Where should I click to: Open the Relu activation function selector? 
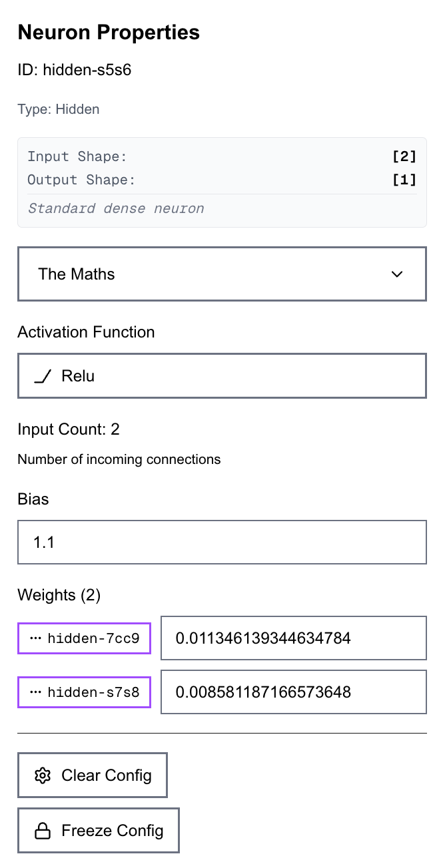pyautogui.click(x=221, y=376)
